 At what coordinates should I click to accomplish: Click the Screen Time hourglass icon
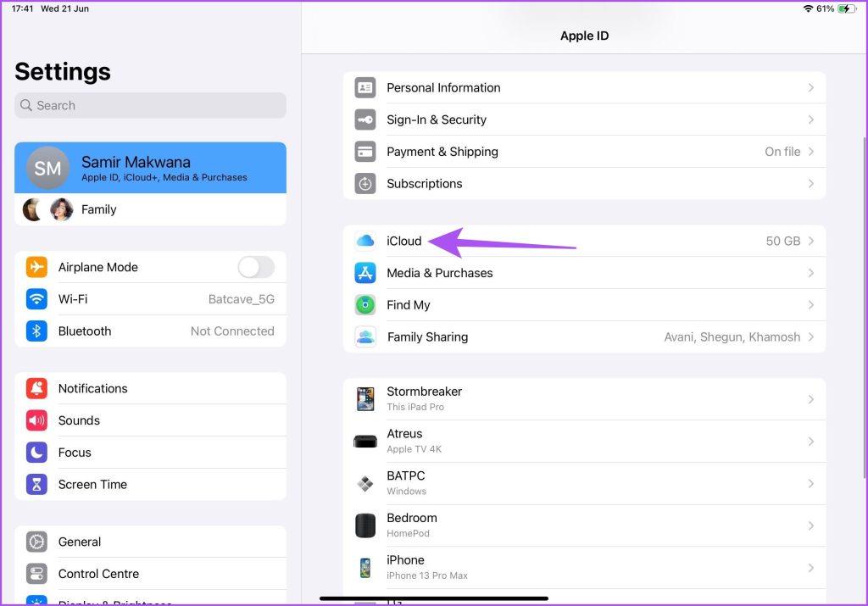[36, 484]
